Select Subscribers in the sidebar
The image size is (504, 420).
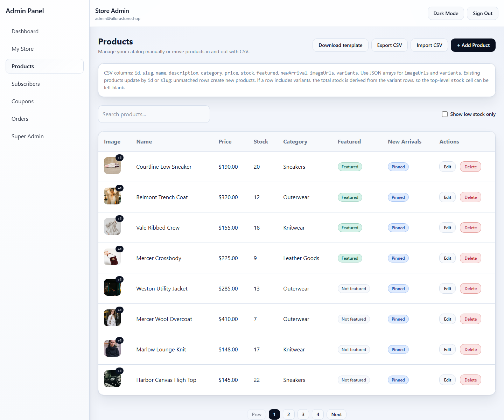pos(26,84)
